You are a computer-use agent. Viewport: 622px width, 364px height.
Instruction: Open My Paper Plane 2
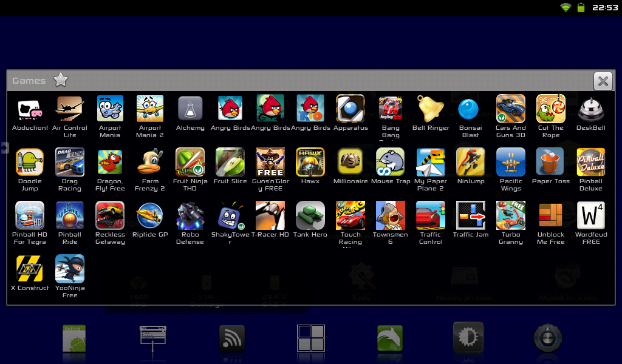click(x=431, y=162)
